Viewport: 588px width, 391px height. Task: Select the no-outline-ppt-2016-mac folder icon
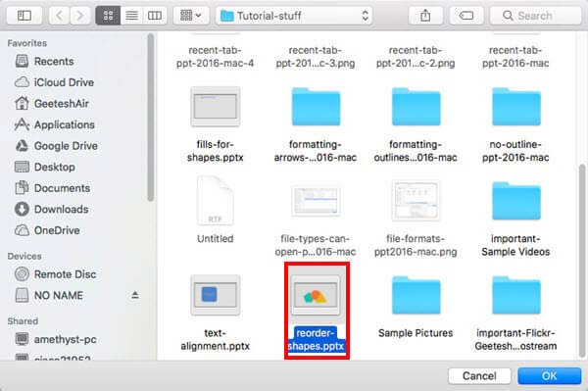(516, 107)
